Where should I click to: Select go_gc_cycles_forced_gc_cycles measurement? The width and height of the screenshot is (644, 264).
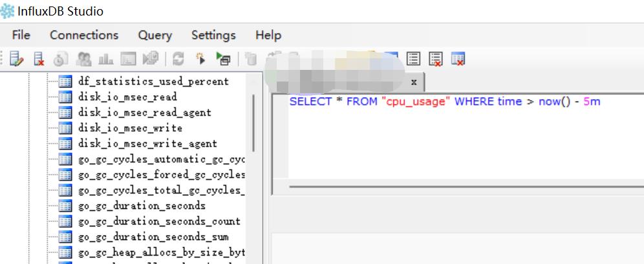pos(162,175)
